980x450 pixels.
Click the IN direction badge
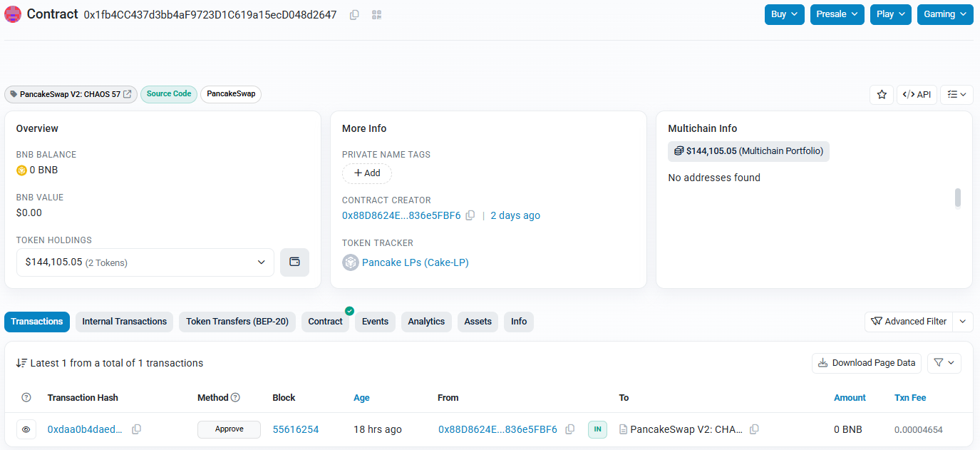tap(597, 429)
